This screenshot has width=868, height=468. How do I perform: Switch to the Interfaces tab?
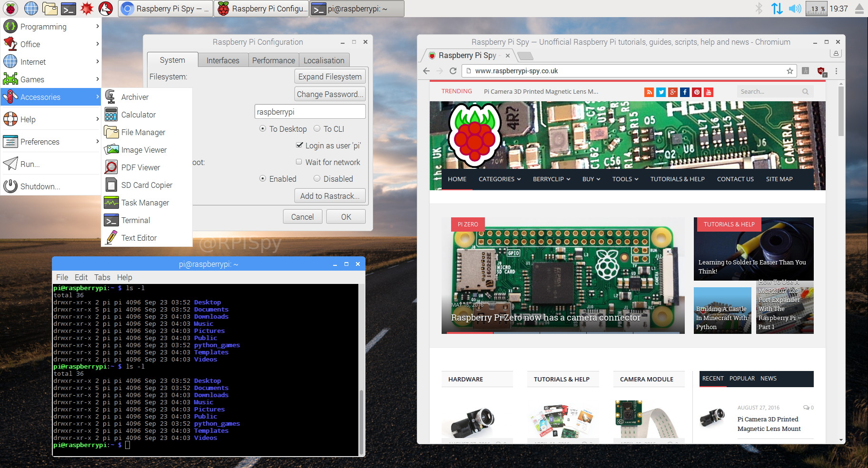[223, 60]
